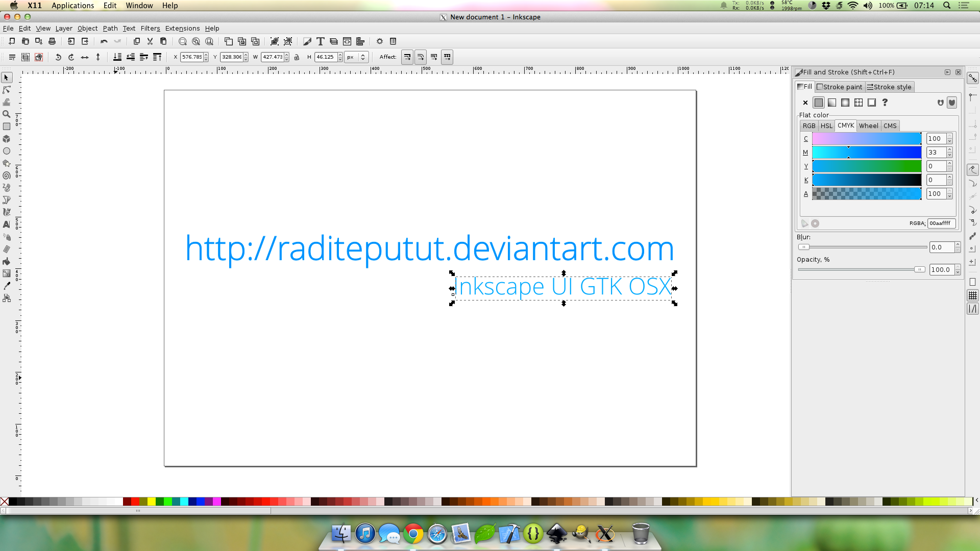Viewport: 980px width, 551px height.
Task: Switch to the Stroke paint tab
Action: [x=840, y=87]
